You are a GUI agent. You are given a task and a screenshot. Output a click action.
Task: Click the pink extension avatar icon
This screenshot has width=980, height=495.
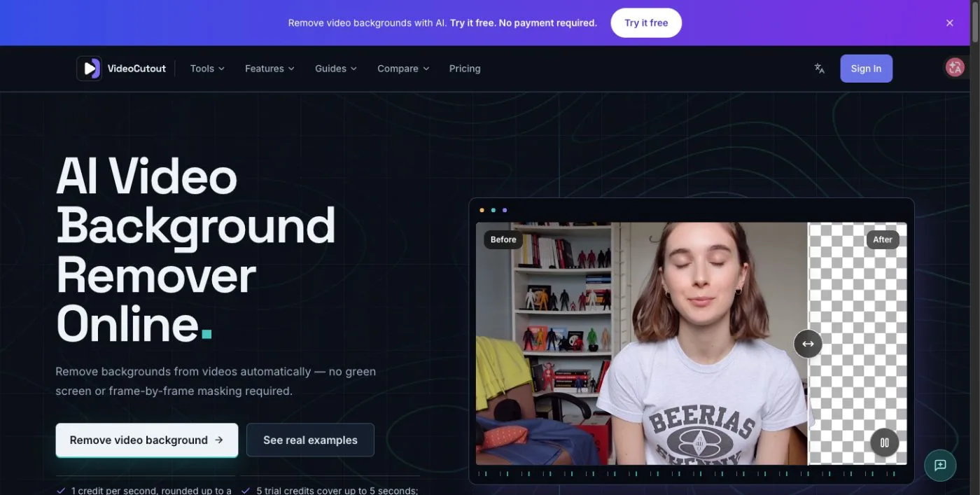click(x=955, y=67)
